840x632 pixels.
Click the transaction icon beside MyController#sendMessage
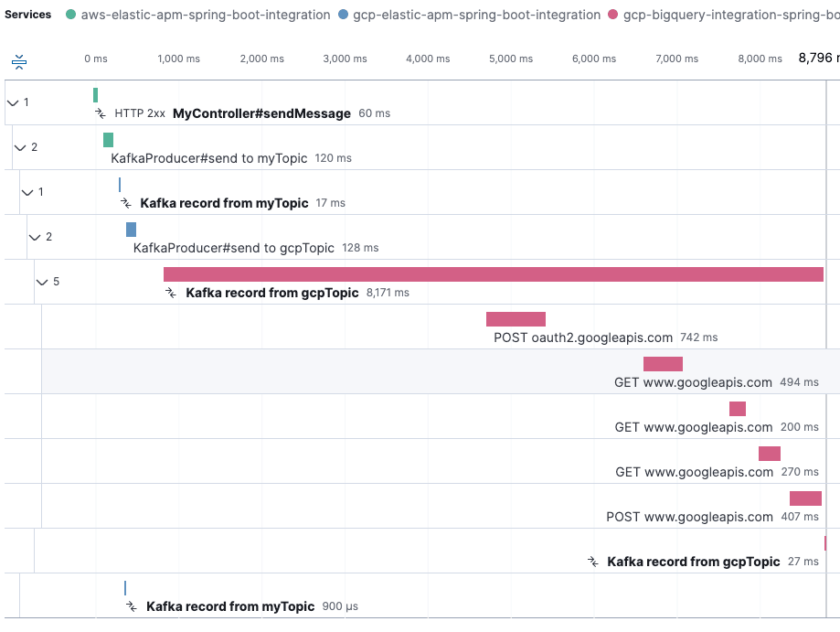[x=101, y=113]
